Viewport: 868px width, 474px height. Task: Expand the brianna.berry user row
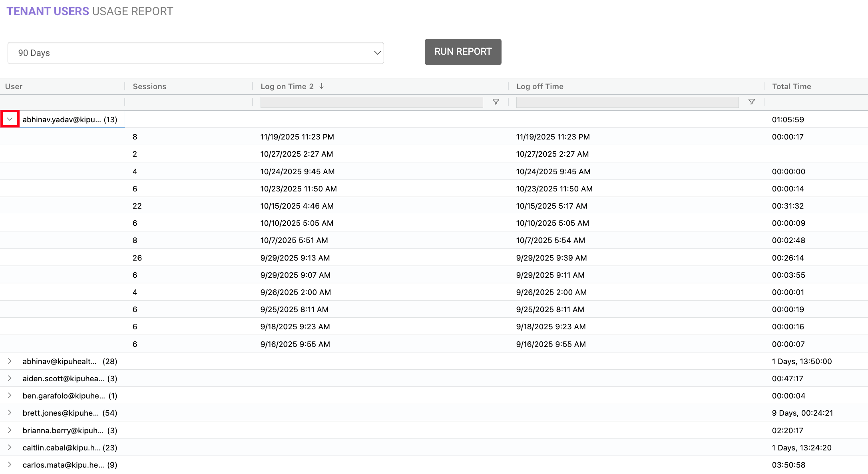[10, 430]
